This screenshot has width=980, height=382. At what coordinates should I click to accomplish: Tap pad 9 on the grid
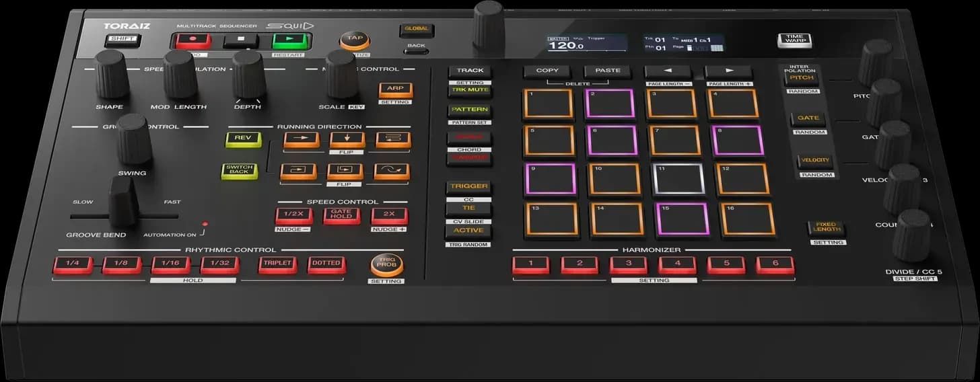tap(551, 178)
